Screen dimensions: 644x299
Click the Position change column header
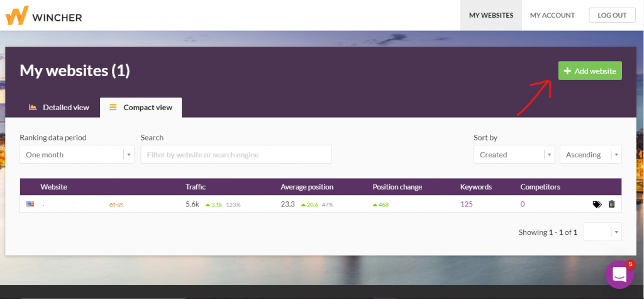[397, 187]
